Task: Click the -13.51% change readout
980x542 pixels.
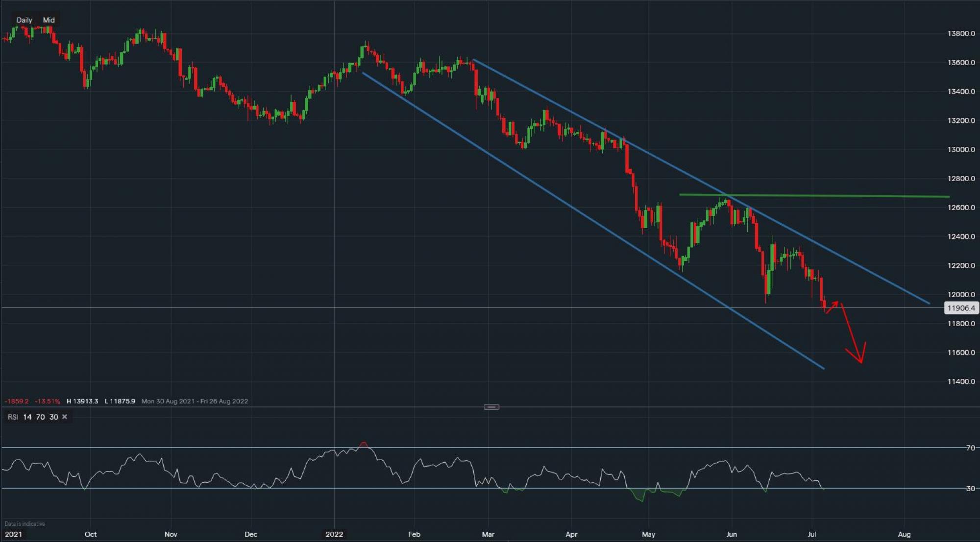Action: [x=47, y=401]
